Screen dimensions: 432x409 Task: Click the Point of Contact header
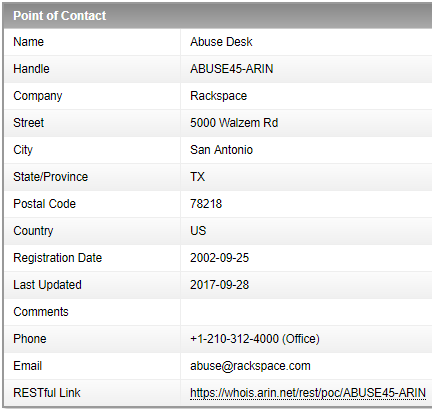tap(60, 16)
